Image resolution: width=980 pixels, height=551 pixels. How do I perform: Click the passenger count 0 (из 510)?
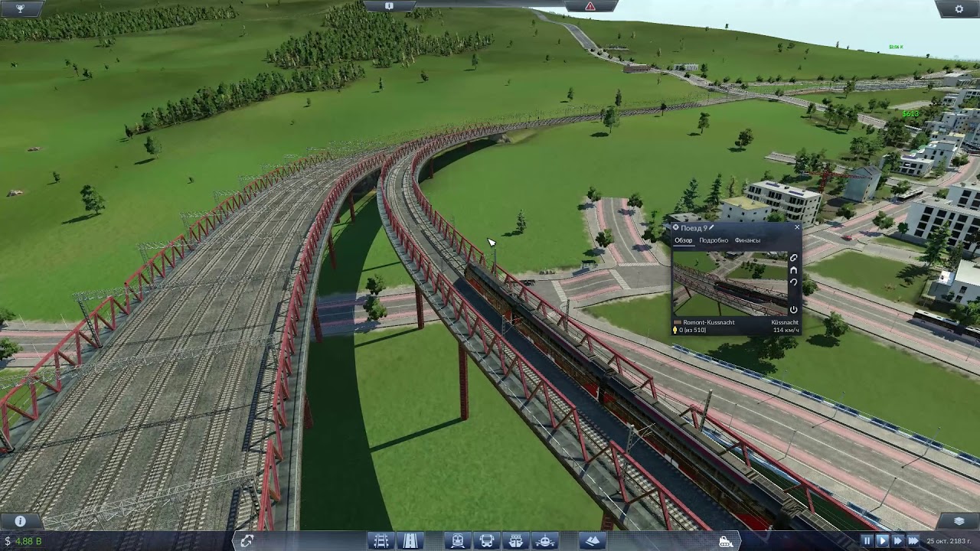[693, 330]
